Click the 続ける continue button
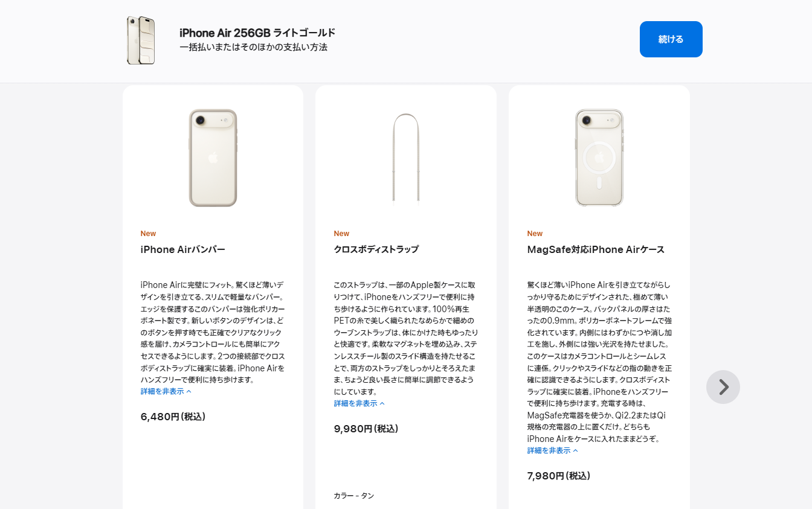This screenshot has height=509, width=812. [x=671, y=39]
